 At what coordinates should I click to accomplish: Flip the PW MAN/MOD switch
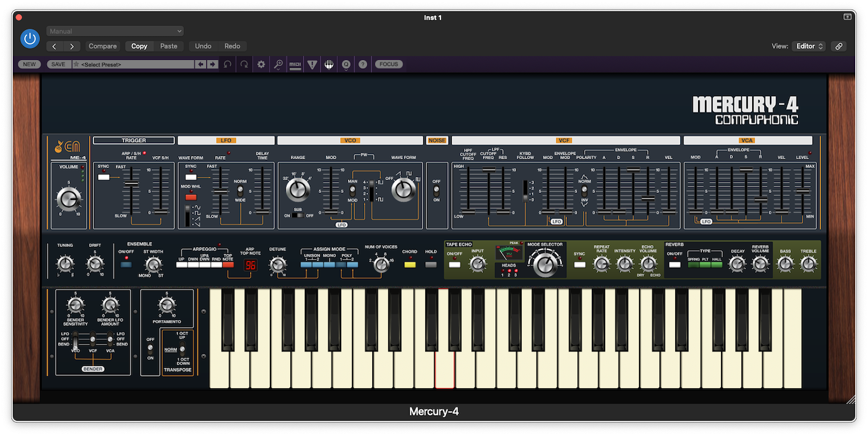[352, 190]
